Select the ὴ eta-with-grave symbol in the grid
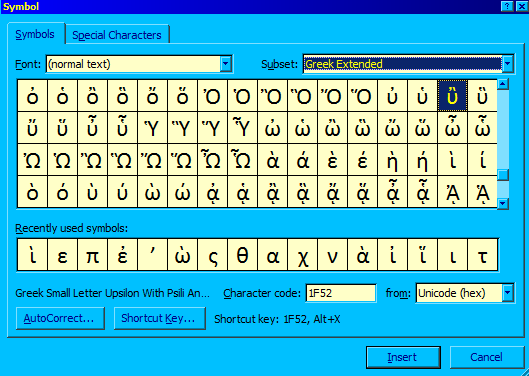This screenshot has width=529, height=376. [x=392, y=160]
